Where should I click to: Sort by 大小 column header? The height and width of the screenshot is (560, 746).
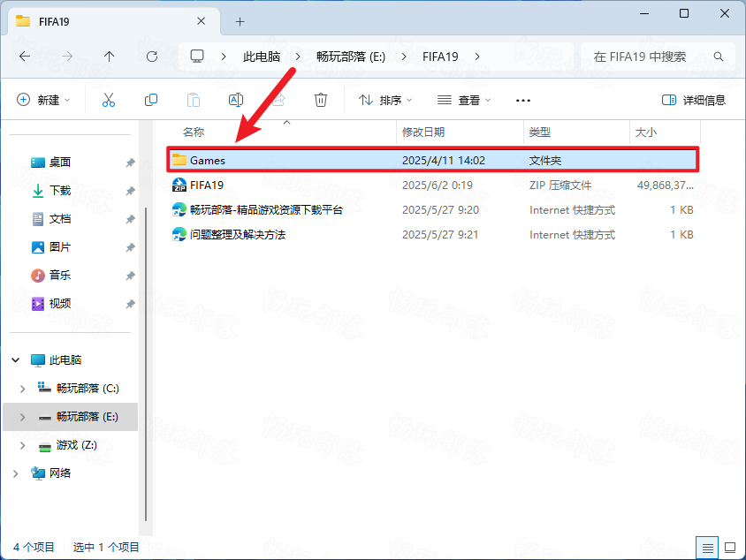point(645,132)
